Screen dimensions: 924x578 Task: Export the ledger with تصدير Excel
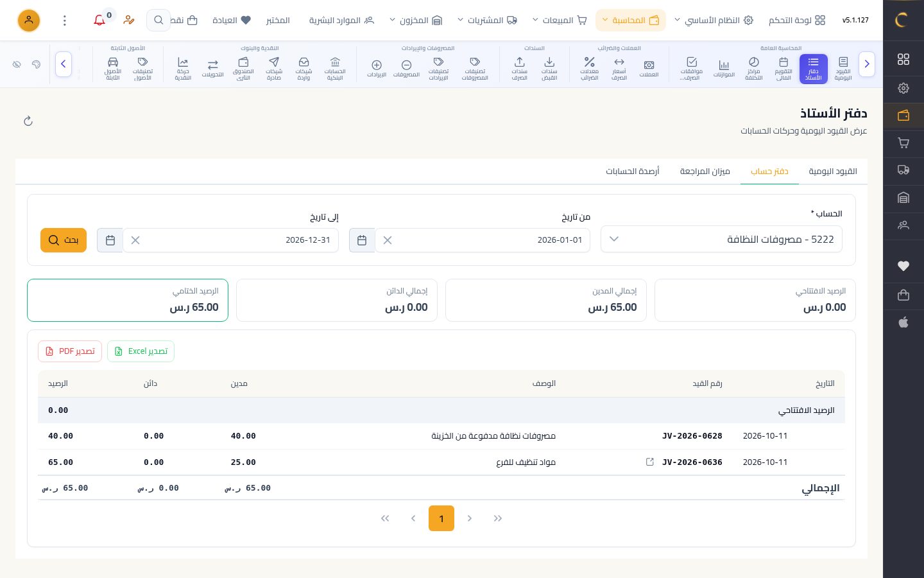click(141, 351)
